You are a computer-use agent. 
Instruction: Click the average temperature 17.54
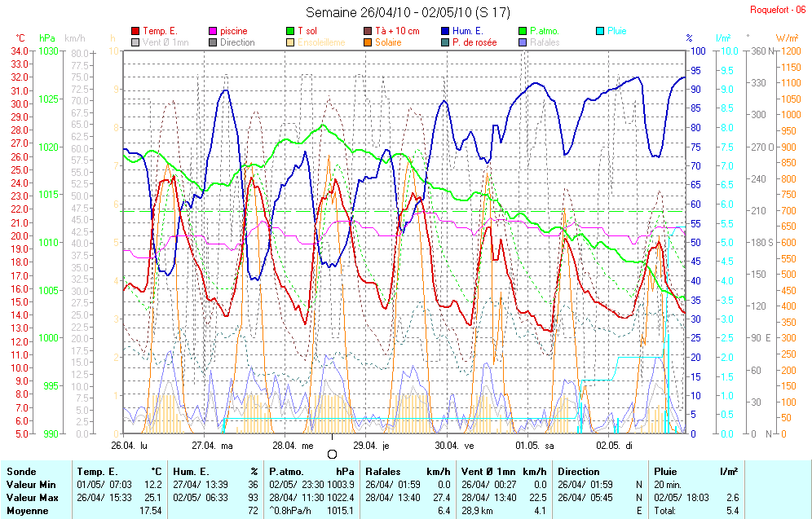[x=151, y=511]
